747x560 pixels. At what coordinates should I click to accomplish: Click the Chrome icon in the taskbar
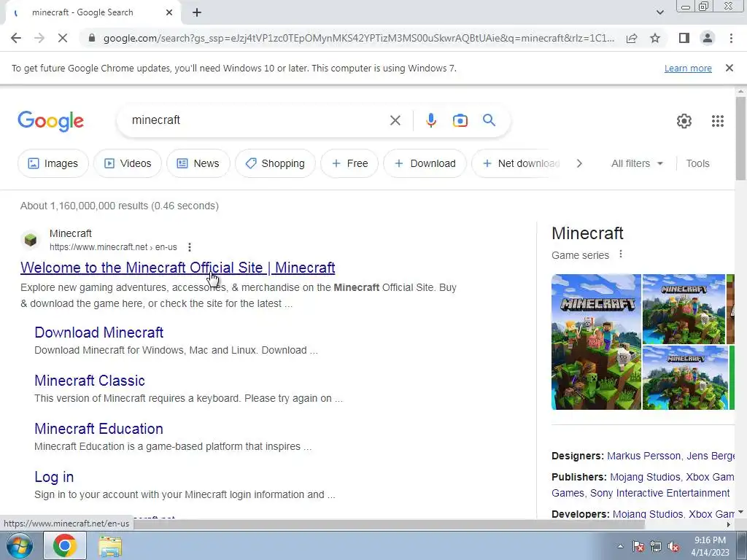point(65,545)
